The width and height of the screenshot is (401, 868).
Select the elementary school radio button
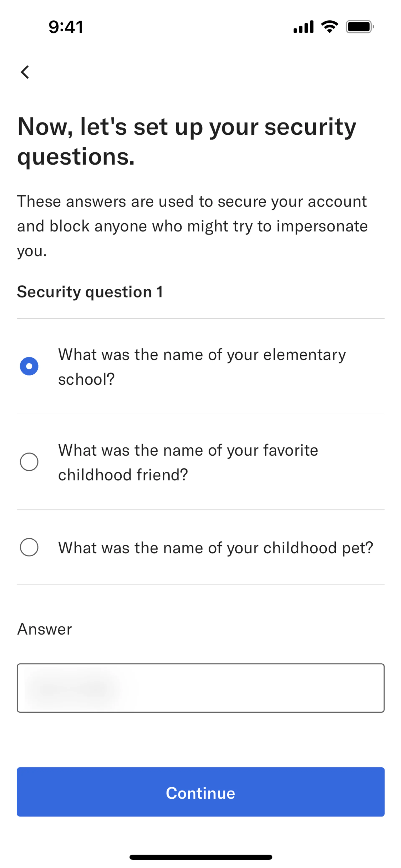click(x=29, y=366)
